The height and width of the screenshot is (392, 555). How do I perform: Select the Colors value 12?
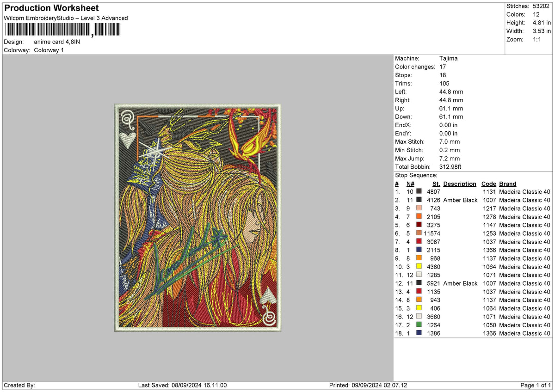(x=536, y=14)
